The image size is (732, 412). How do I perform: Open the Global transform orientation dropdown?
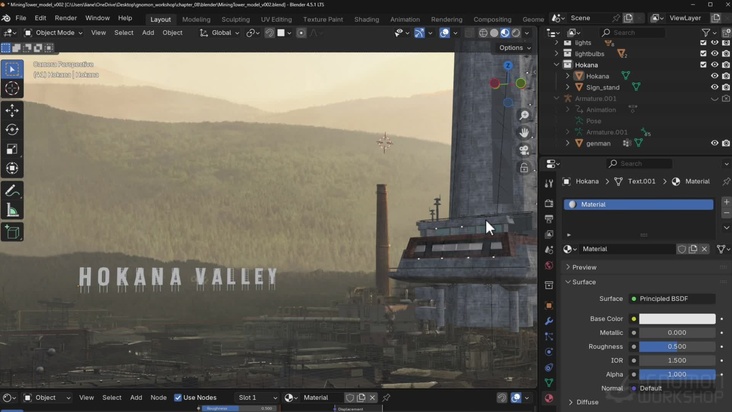click(219, 33)
